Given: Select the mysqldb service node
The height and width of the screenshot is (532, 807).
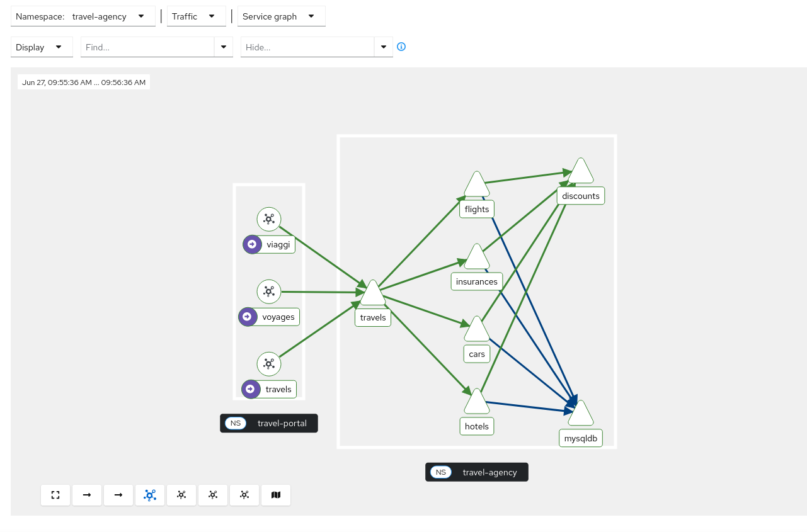Looking at the screenshot, I should click(580, 414).
